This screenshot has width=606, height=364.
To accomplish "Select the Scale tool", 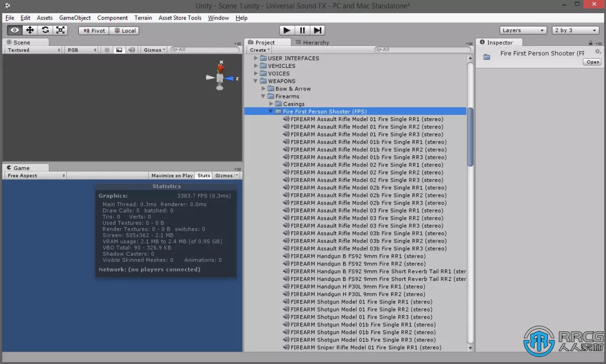I will point(60,30).
